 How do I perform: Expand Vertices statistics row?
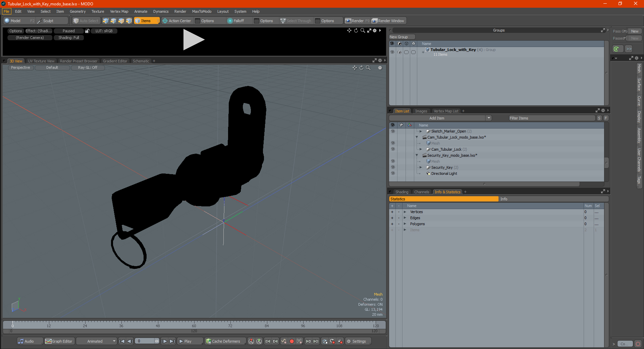pos(405,212)
